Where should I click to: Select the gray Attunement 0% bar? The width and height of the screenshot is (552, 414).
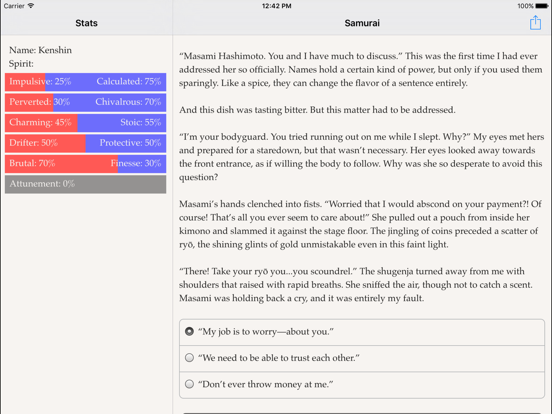coord(86,184)
